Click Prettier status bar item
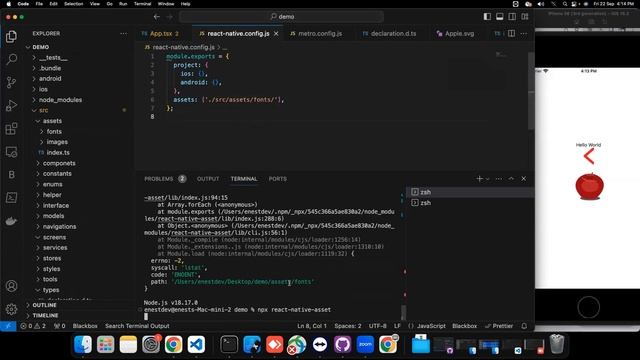Screen dimensions: 640x360 point(499,326)
